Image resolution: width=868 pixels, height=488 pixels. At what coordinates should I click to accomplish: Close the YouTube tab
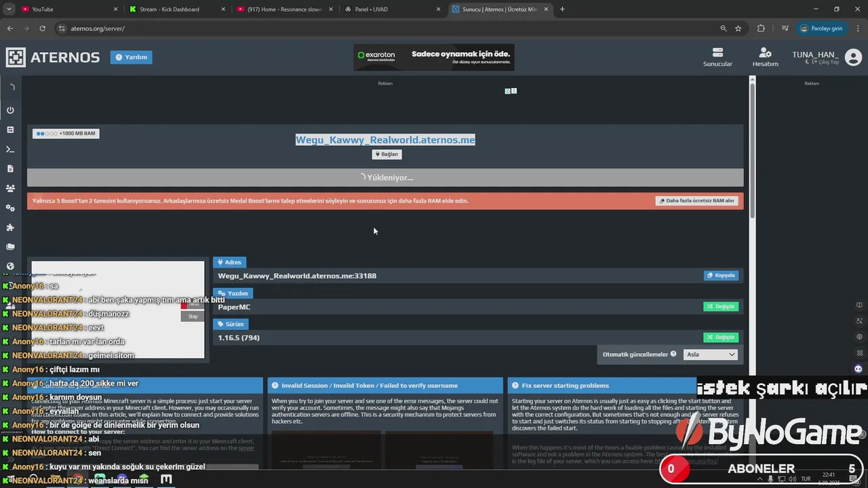coord(115,9)
